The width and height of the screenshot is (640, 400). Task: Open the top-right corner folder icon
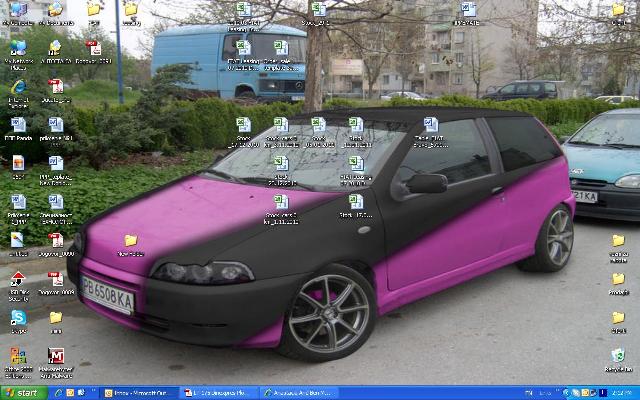618,11
